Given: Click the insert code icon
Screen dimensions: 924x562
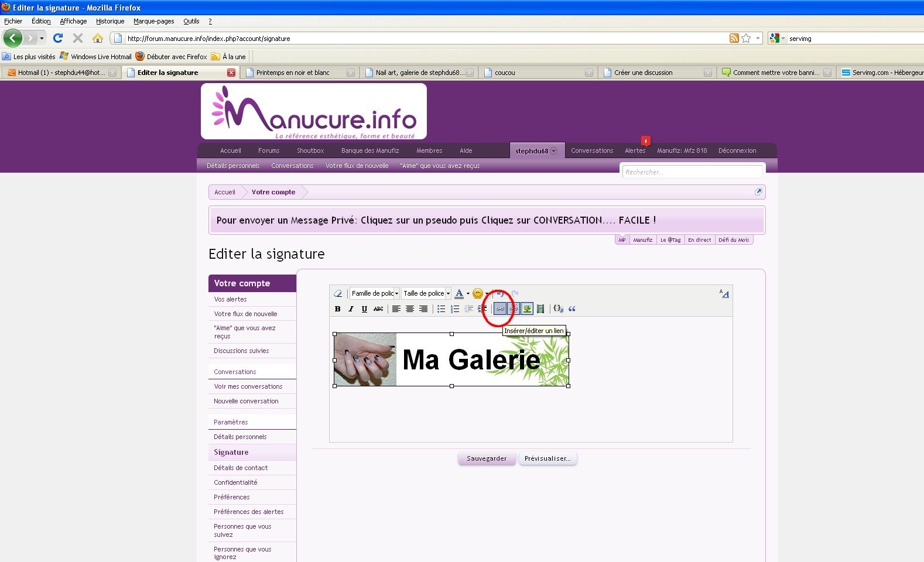Looking at the screenshot, I should (x=558, y=309).
